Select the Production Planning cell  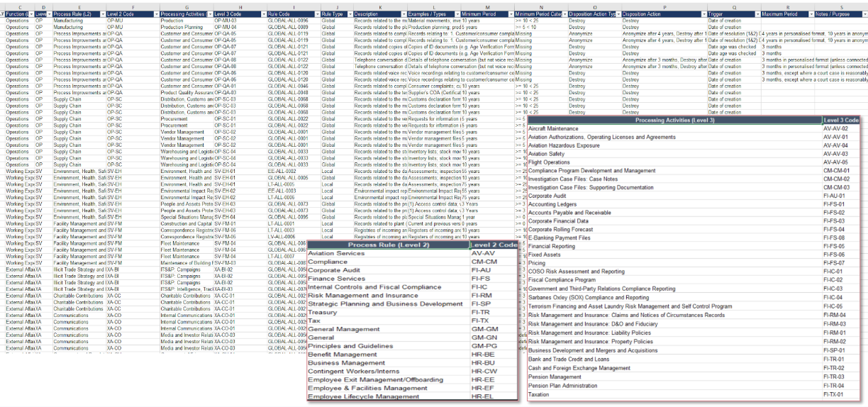[186, 27]
